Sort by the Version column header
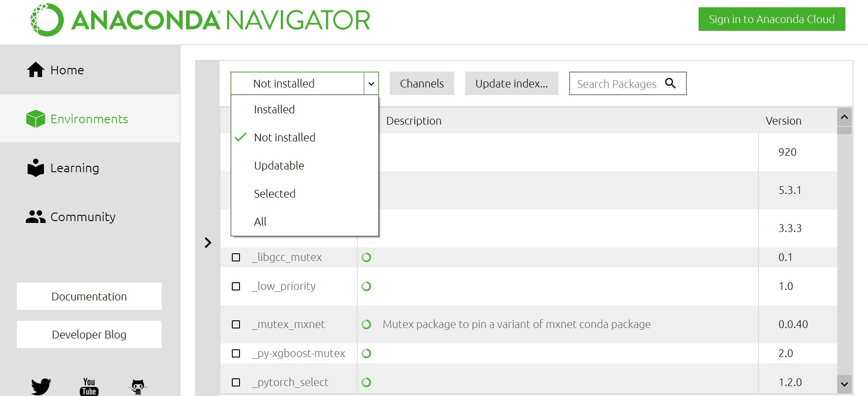This screenshot has width=868, height=396. pyautogui.click(x=783, y=121)
